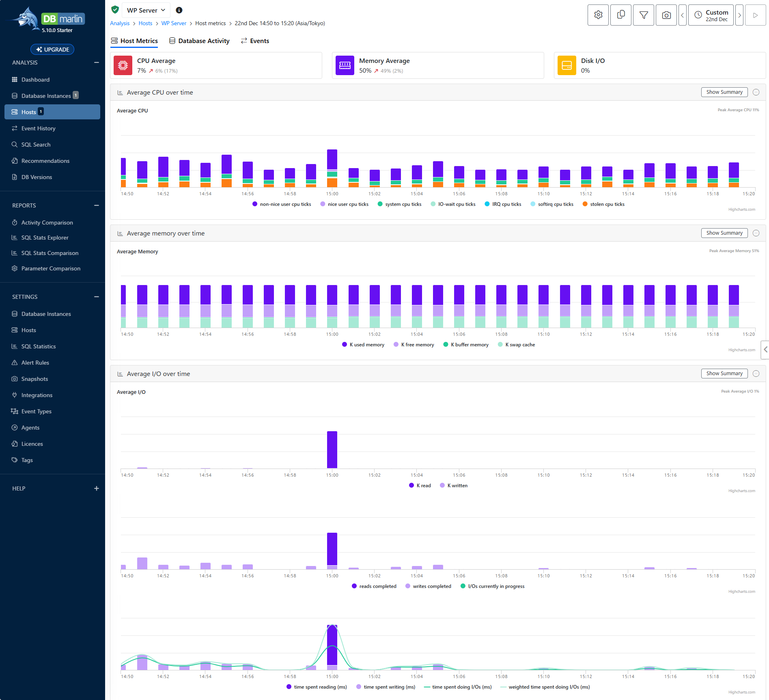769x700 pixels.
Task: Open the filter funnel icon
Action: point(643,15)
